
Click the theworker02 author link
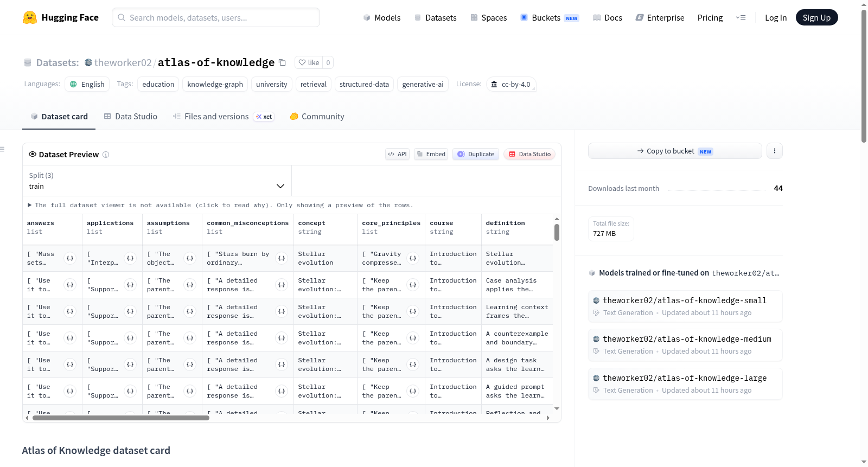click(123, 62)
